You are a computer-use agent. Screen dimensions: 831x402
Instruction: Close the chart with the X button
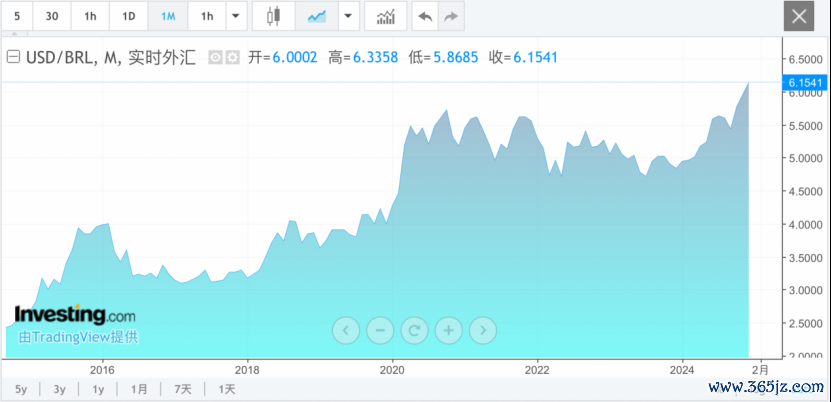(x=799, y=16)
